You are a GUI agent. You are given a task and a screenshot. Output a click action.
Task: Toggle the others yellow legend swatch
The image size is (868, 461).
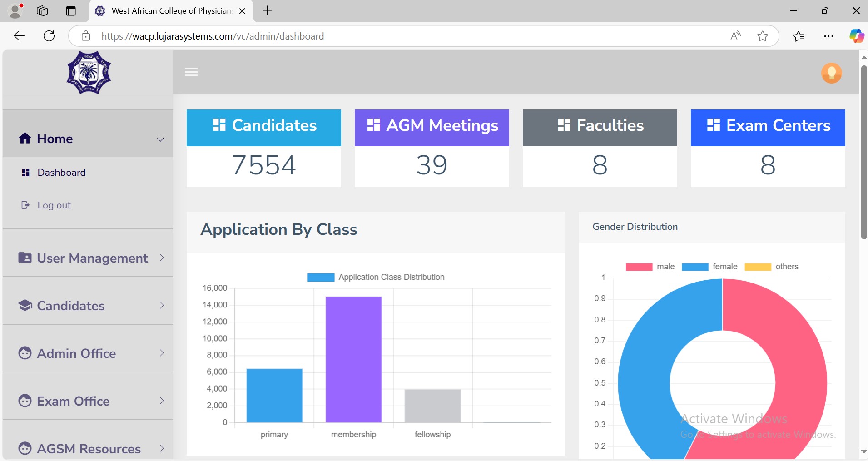pos(758,267)
